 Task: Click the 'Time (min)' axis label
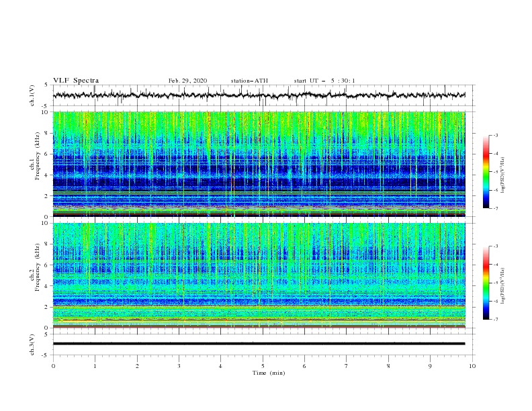click(x=269, y=373)
